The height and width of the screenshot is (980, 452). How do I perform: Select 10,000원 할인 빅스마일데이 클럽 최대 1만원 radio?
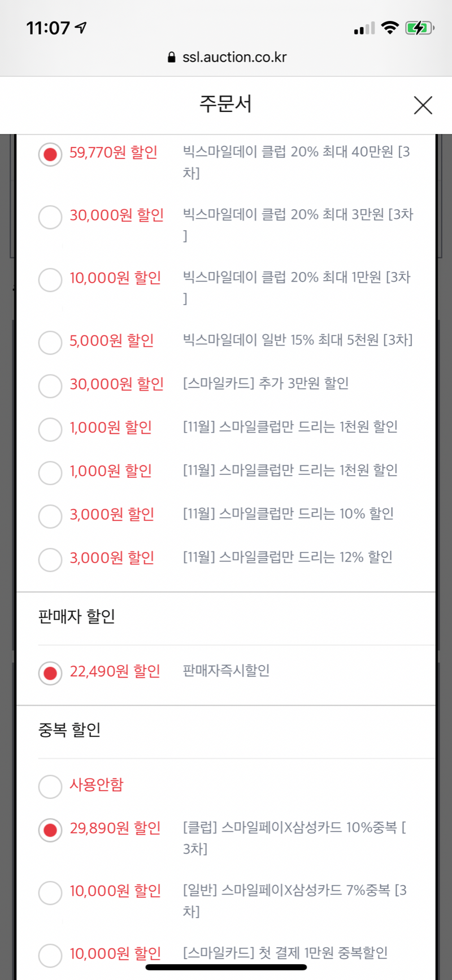(x=50, y=280)
